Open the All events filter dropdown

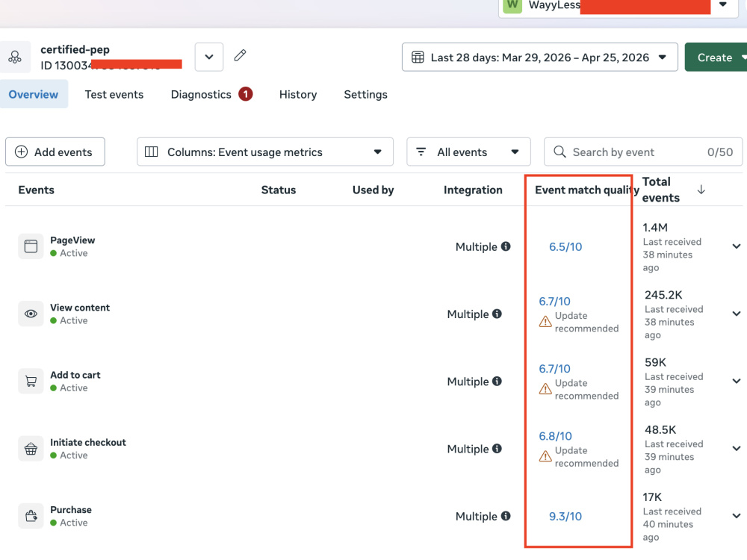point(468,152)
